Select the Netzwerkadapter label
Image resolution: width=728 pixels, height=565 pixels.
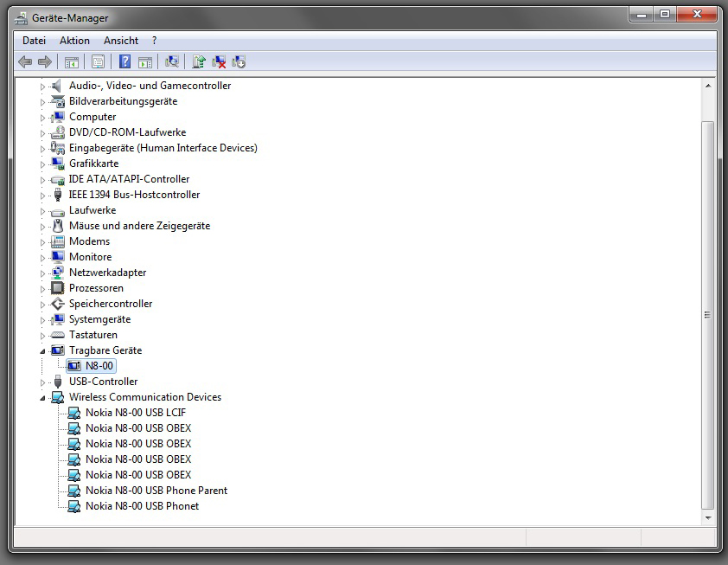coord(108,273)
